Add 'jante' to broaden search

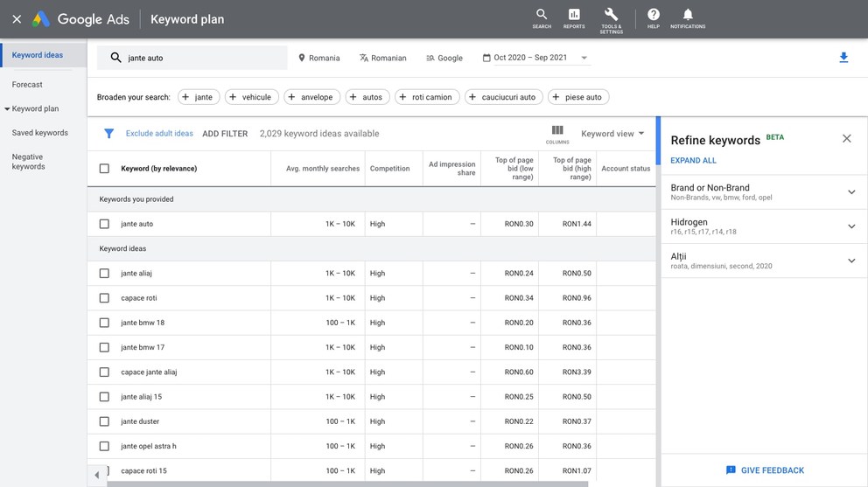(199, 97)
